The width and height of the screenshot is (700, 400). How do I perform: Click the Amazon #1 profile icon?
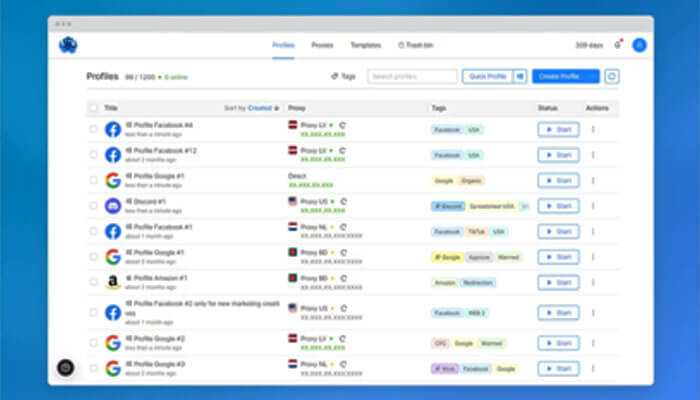pyautogui.click(x=113, y=282)
